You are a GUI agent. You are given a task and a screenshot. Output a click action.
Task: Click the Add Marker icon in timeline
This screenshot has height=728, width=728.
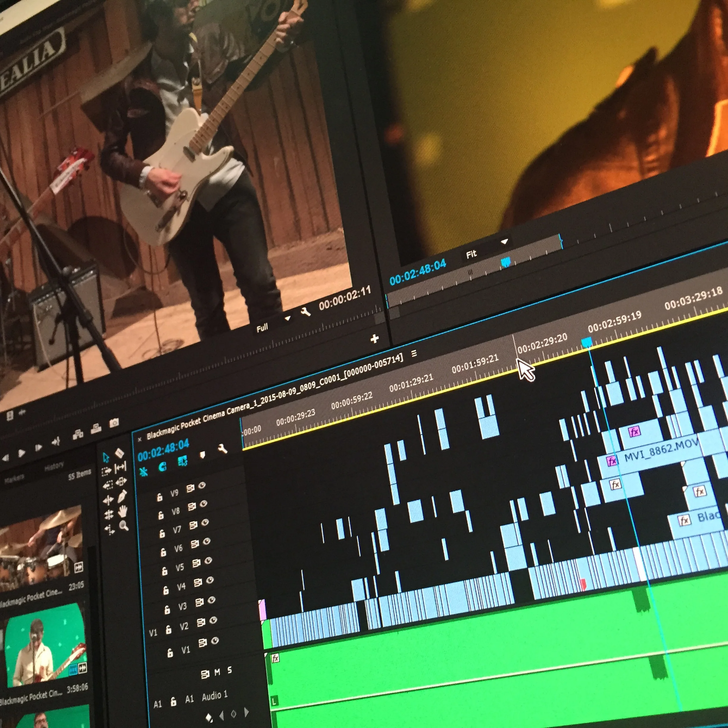[x=203, y=455]
